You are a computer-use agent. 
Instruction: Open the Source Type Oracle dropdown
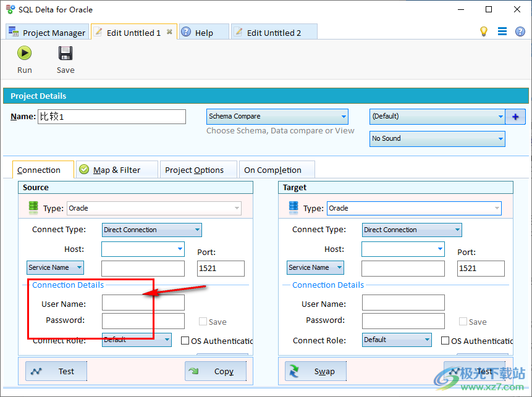coord(154,208)
